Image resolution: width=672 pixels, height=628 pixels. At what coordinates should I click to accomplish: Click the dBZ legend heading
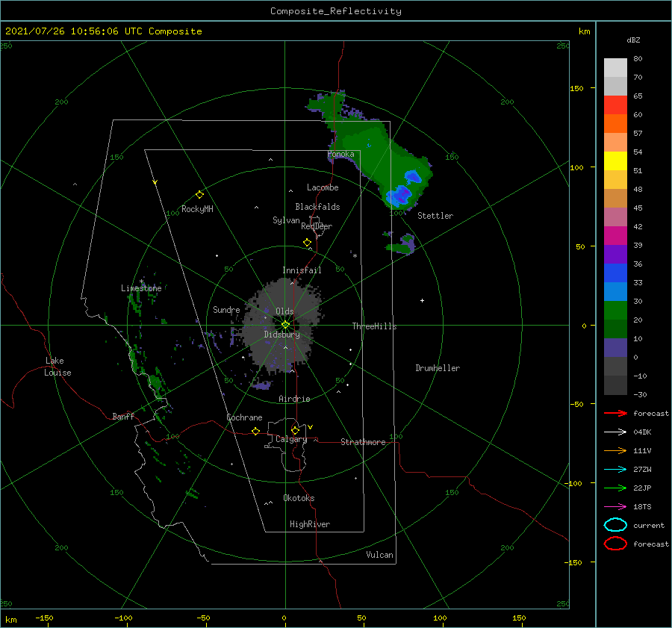tap(633, 40)
